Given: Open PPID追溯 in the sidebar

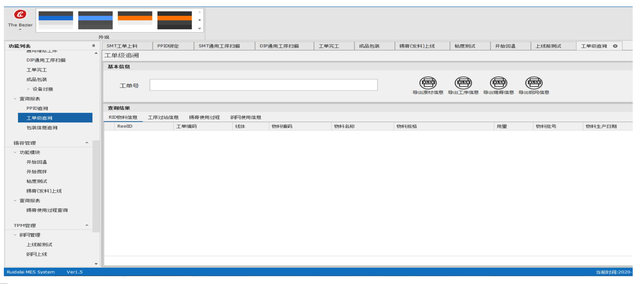Looking at the screenshot, I should 37,108.
